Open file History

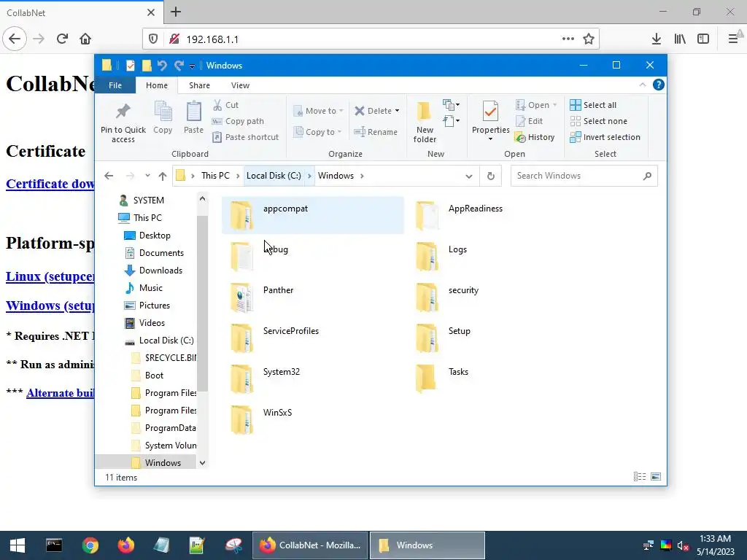[535, 137]
